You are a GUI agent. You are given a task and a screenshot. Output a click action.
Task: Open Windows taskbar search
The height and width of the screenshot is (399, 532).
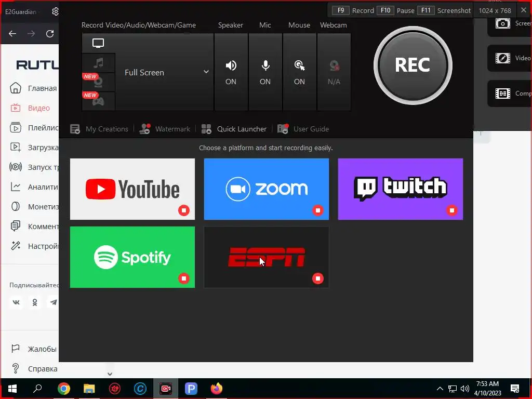(x=37, y=389)
